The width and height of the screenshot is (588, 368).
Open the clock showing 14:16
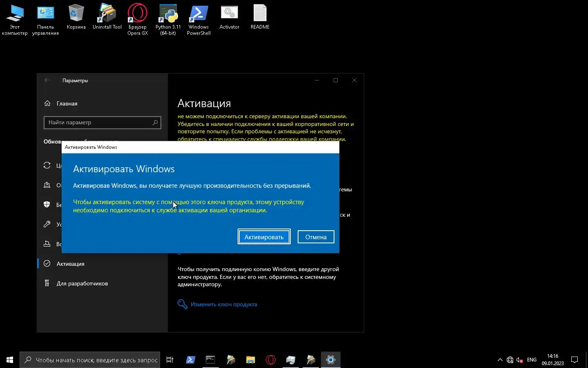[553, 360]
